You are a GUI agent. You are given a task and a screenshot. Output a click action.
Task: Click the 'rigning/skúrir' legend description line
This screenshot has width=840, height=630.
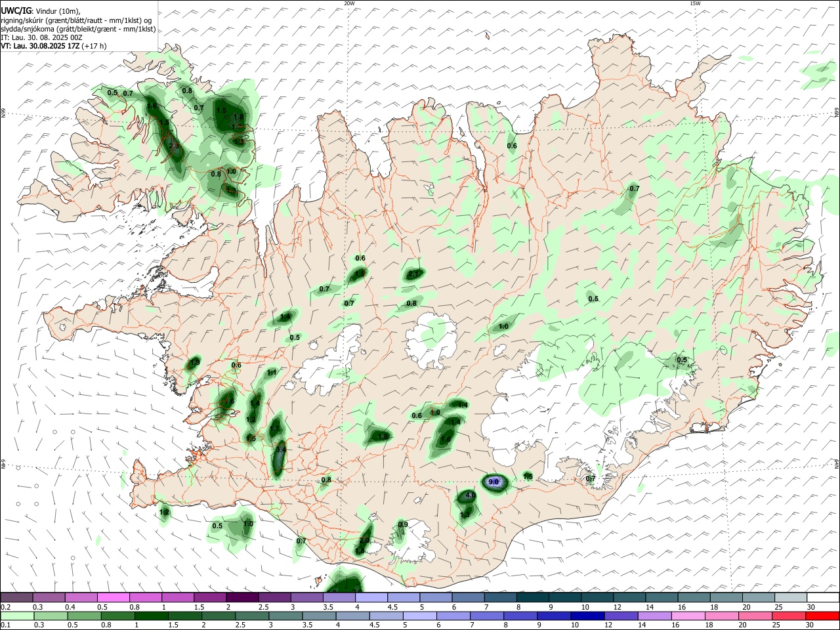click(x=77, y=20)
